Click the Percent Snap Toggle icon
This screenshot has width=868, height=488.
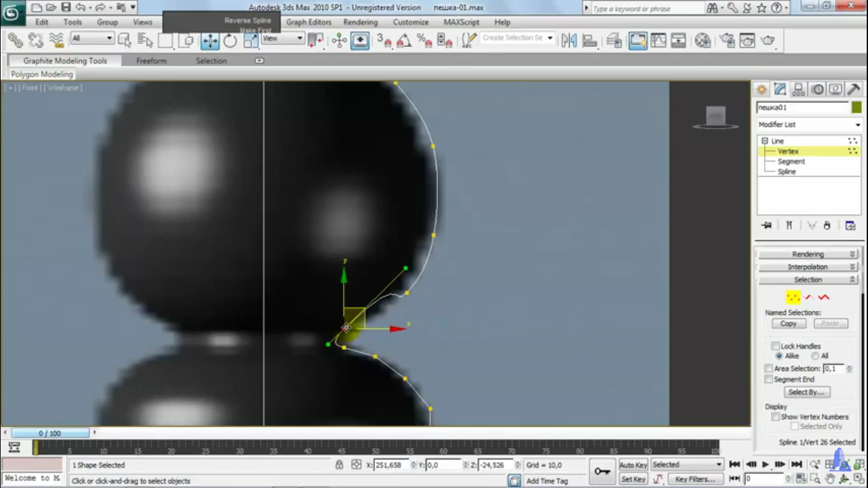pyautogui.click(x=424, y=41)
